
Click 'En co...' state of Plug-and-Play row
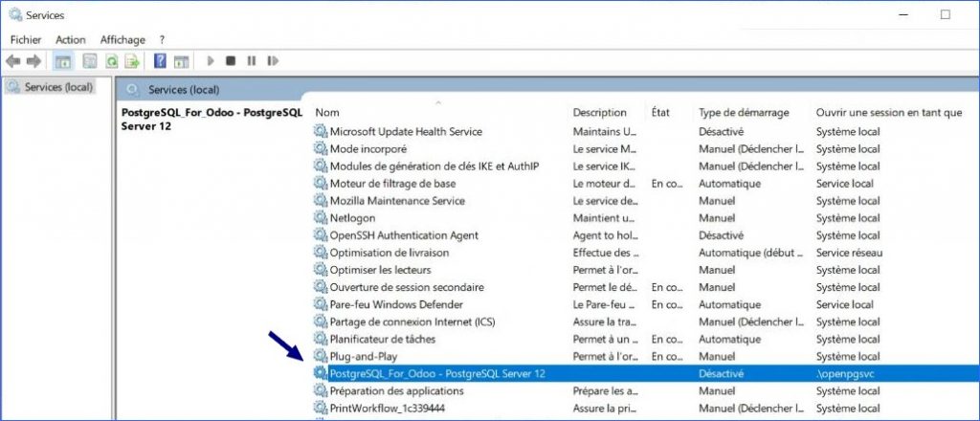pos(667,356)
